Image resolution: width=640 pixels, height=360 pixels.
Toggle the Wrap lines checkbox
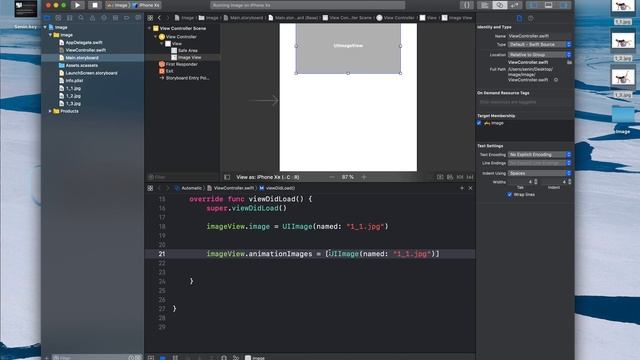click(x=509, y=195)
